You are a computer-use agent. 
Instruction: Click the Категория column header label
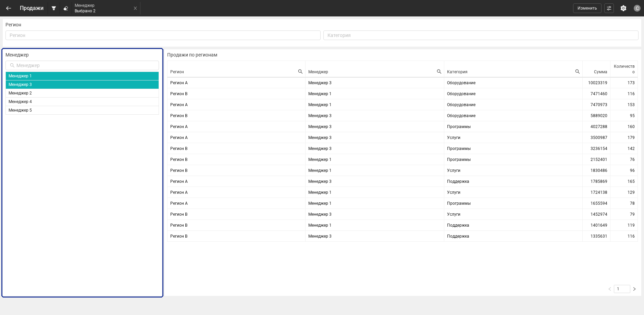click(457, 72)
